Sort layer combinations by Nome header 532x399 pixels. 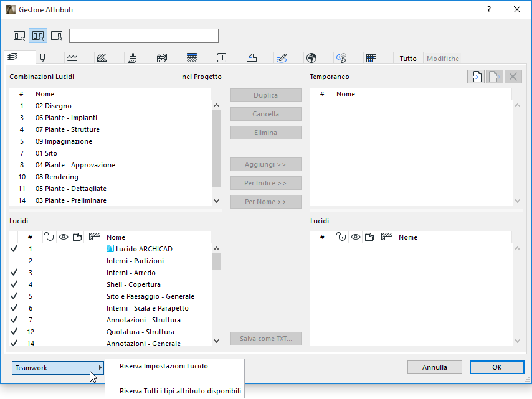122,94
